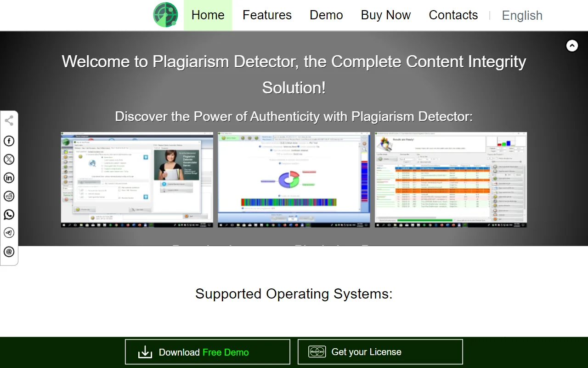Navigate to Buy Now
Screen dimensions: 588x368
(386, 15)
